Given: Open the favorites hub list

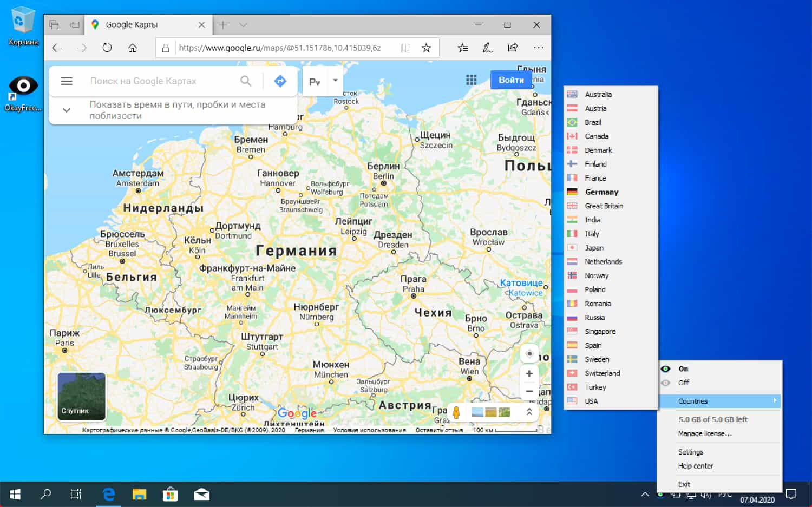Looking at the screenshot, I should click(x=463, y=48).
